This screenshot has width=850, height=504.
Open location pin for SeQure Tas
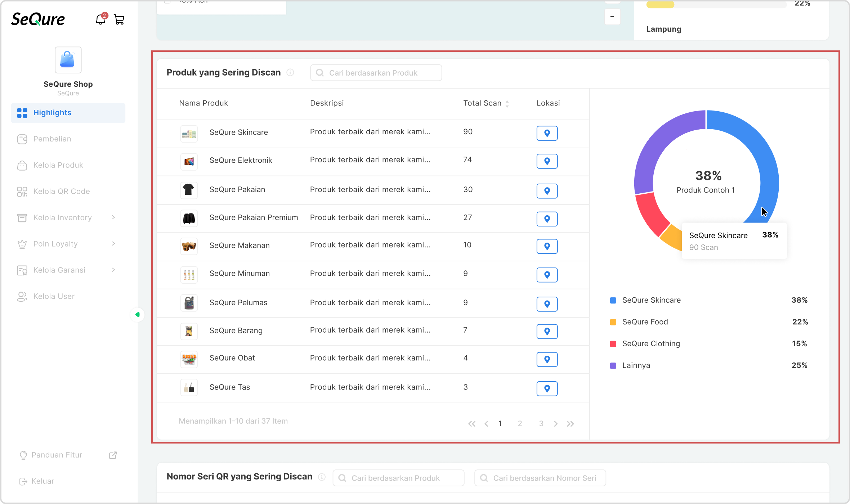point(547,388)
